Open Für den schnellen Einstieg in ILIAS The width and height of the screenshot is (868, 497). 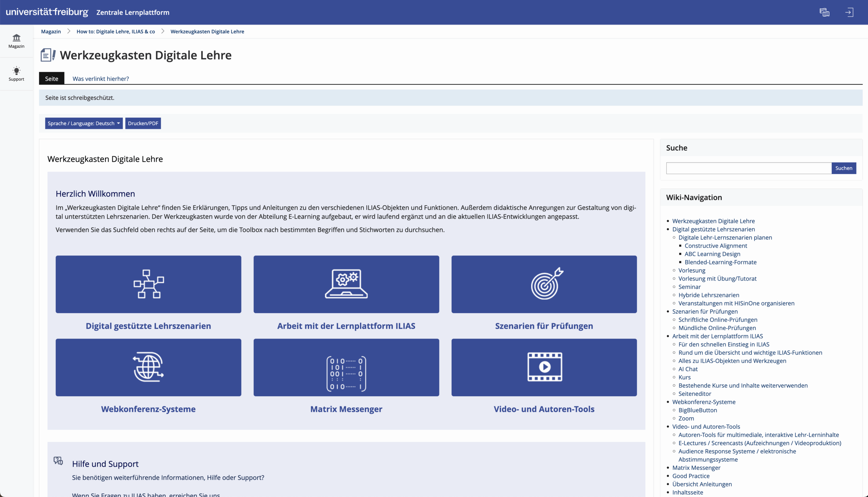(x=724, y=344)
